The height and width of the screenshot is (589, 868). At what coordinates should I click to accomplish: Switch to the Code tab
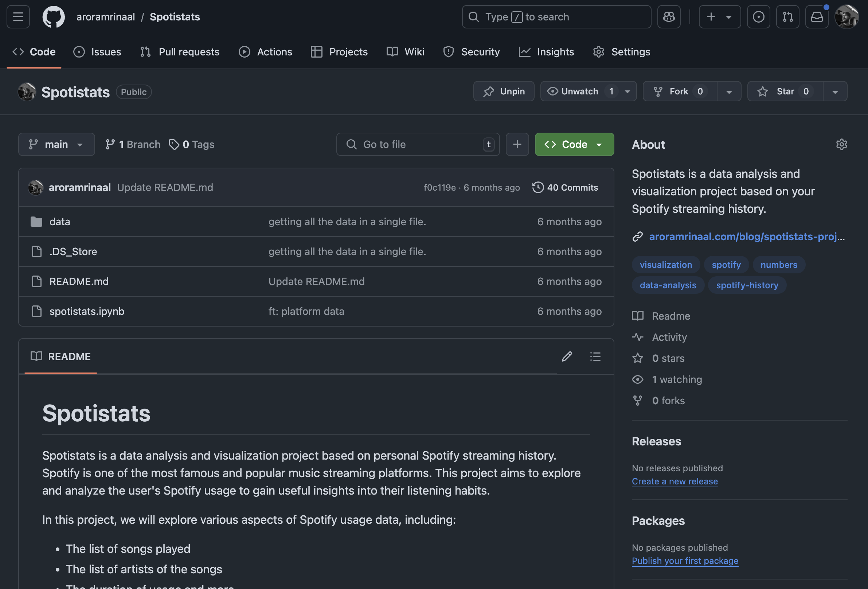34,51
